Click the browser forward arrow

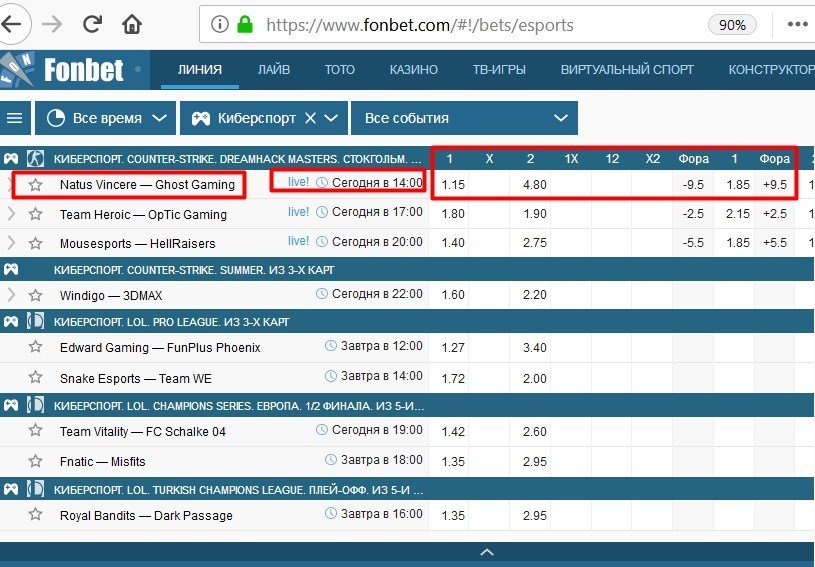52,24
